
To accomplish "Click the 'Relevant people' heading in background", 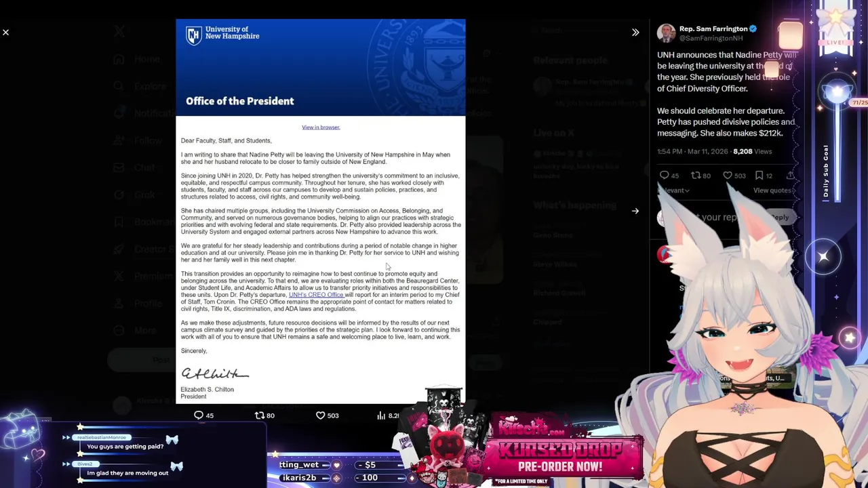I will click(x=570, y=60).
